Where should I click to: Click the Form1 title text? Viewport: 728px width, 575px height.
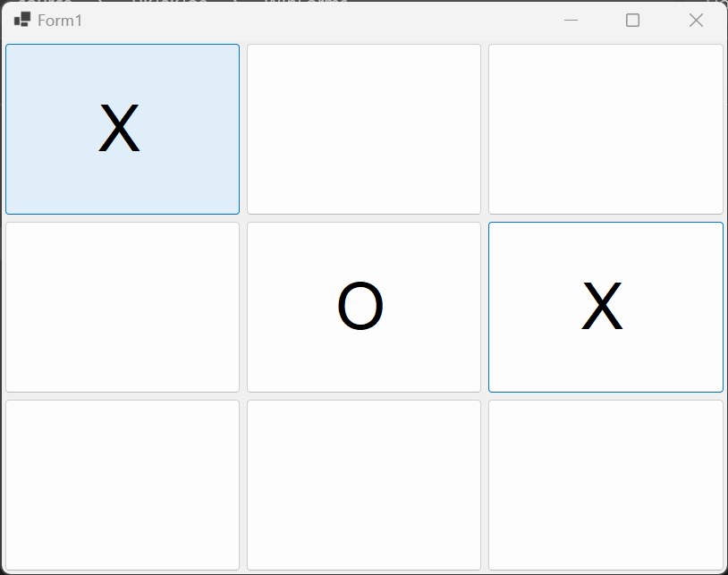click(x=60, y=20)
